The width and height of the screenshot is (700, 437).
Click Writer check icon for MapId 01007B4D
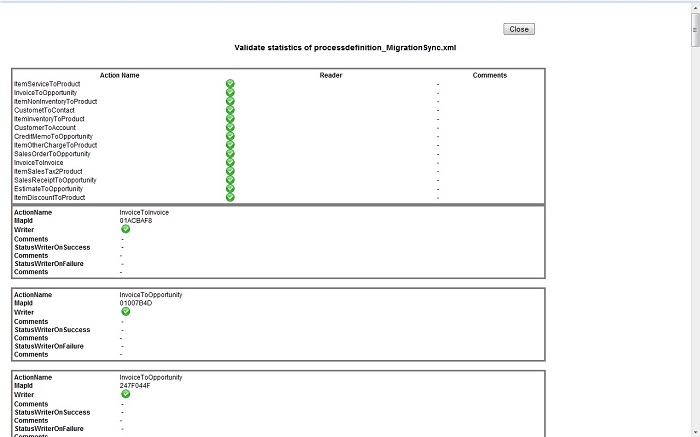pyautogui.click(x=126, y=312)
